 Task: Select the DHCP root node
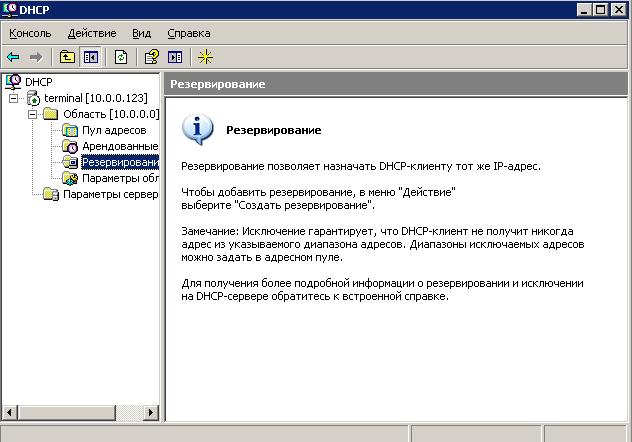click(x=38, y=82)
